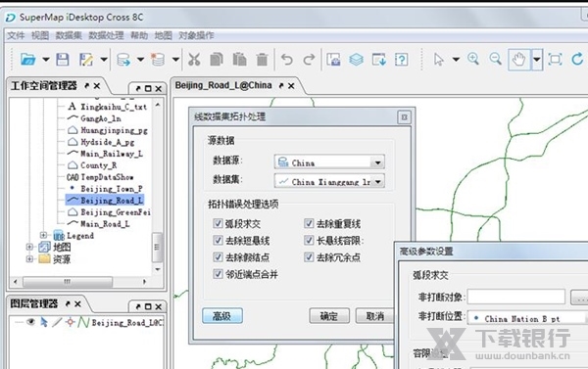The width and height of the screenshot is (588, 369).
Task: Activate the zoom in magnifier
Action: 473,59
